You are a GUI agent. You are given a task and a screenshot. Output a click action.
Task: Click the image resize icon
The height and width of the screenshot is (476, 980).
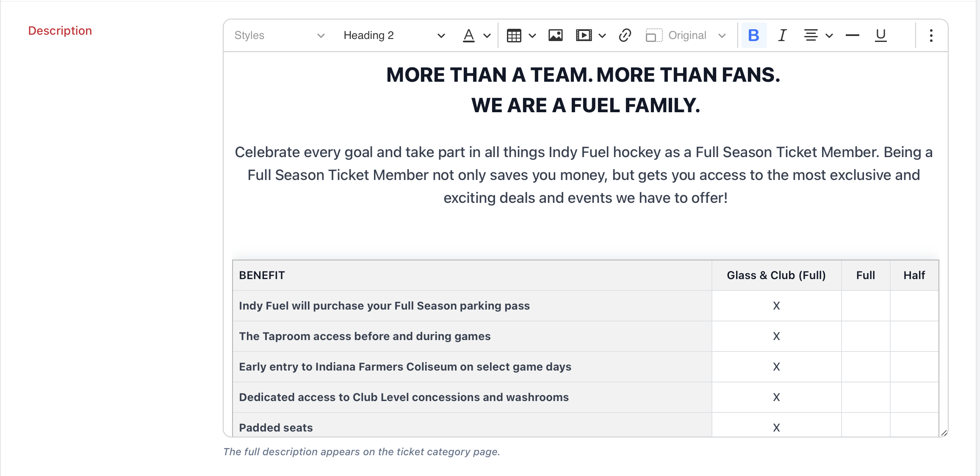(653, 36)
